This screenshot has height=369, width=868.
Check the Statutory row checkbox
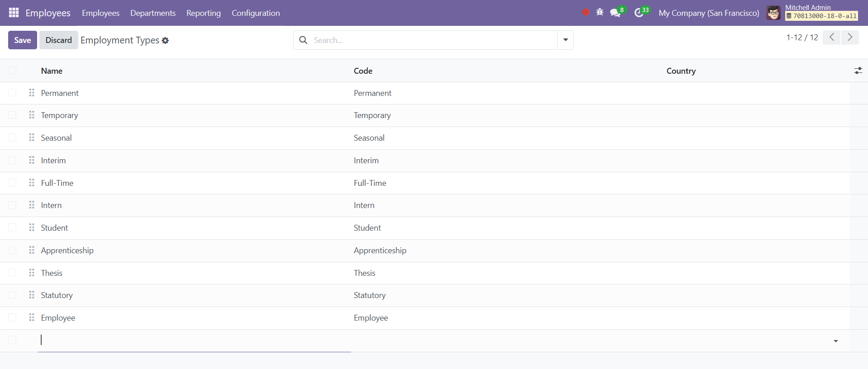12,295
